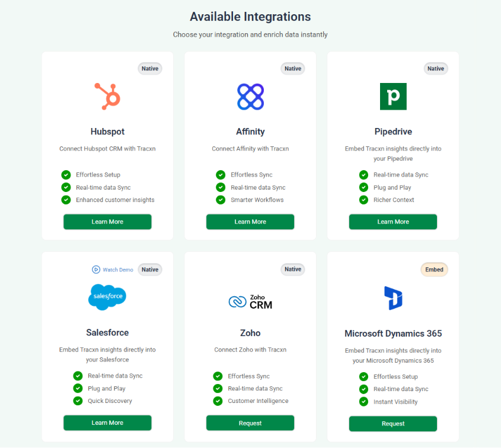Viewport: 501px width, 448px height.
Task: Click Salesforce 'Embed Tracxn insights' description
Action: tap(107, 354)
